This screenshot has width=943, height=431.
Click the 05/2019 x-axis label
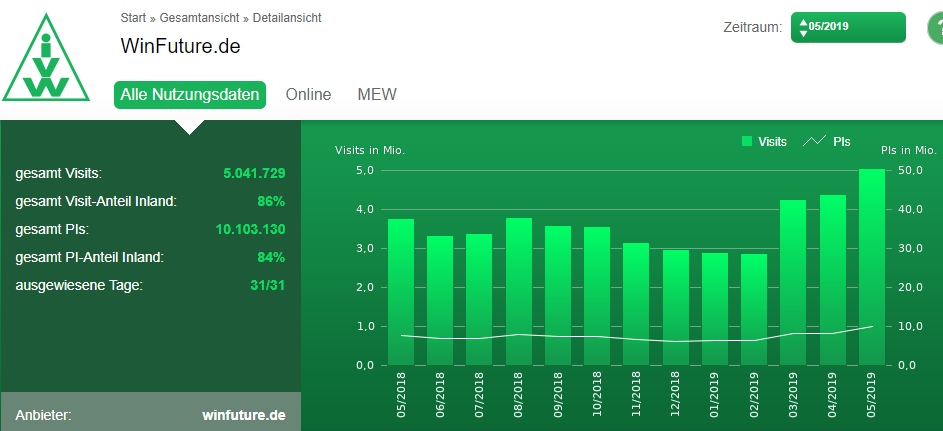871,394
